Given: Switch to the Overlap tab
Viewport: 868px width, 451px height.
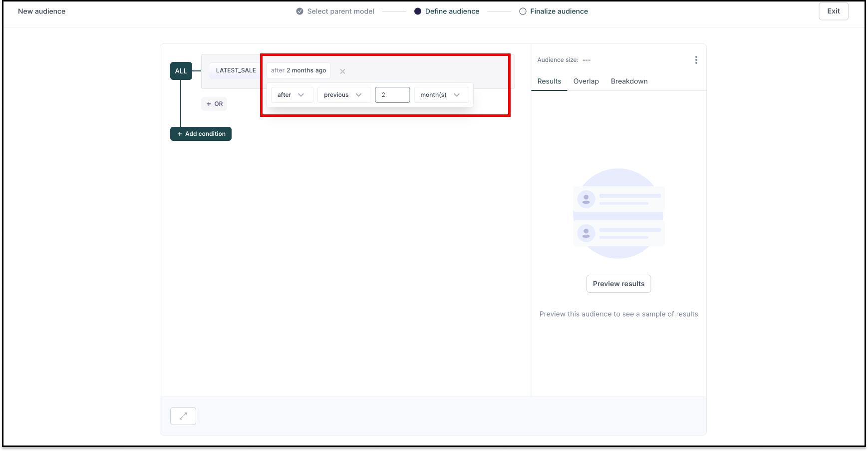Looking at the screenshot, I should click(x=586, y=81).
